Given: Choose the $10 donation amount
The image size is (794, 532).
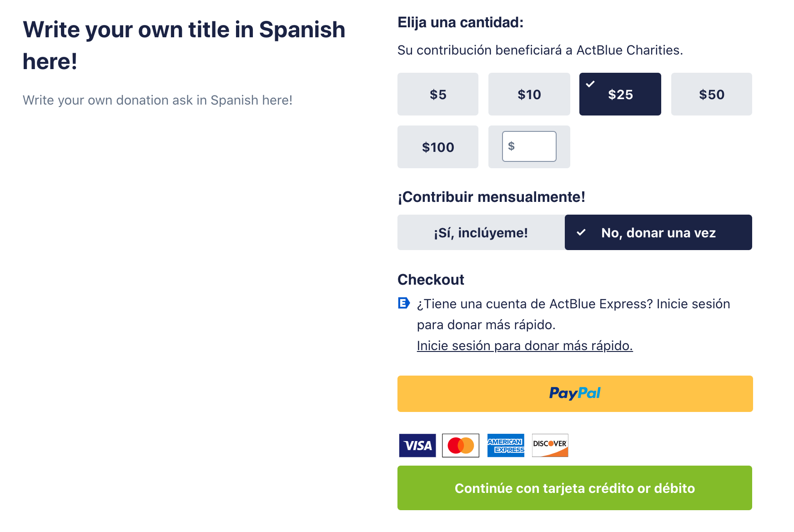Looking at the screenshot, I should tap(529, 94).
